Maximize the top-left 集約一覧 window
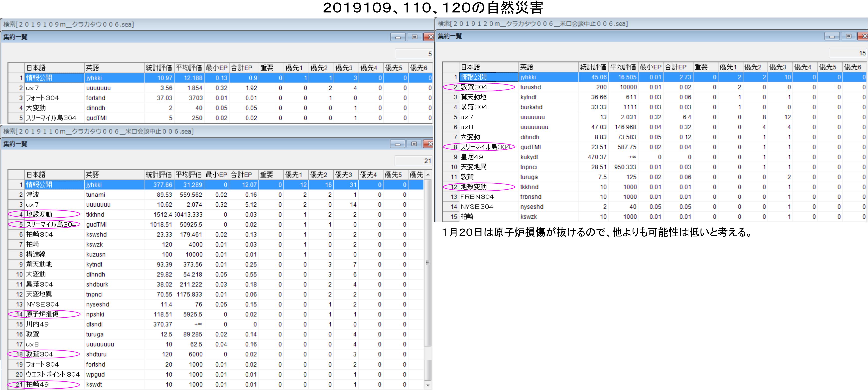 [x=414, y=37]
